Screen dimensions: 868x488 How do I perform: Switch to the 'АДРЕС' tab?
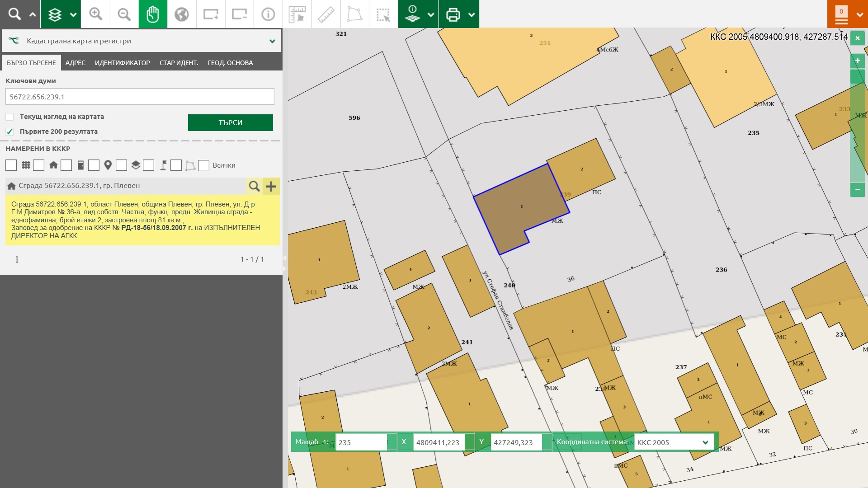[75, 63]
